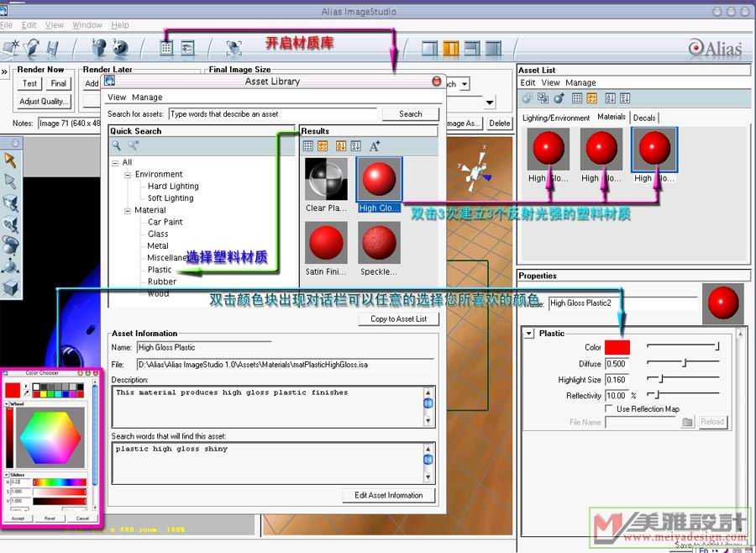This screenshot has height=553, width=756.
Task: Switch to Decals tab
Action: pos(644,118)
